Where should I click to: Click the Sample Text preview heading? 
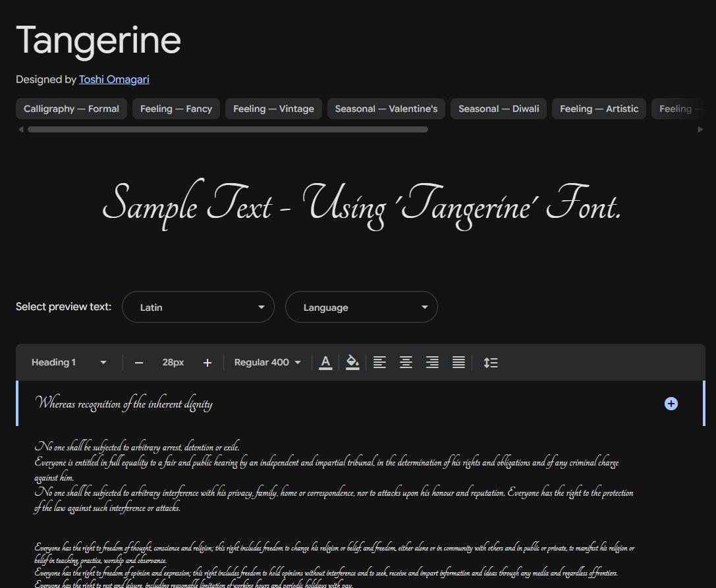pyautogui.click(x=362, y=205)
